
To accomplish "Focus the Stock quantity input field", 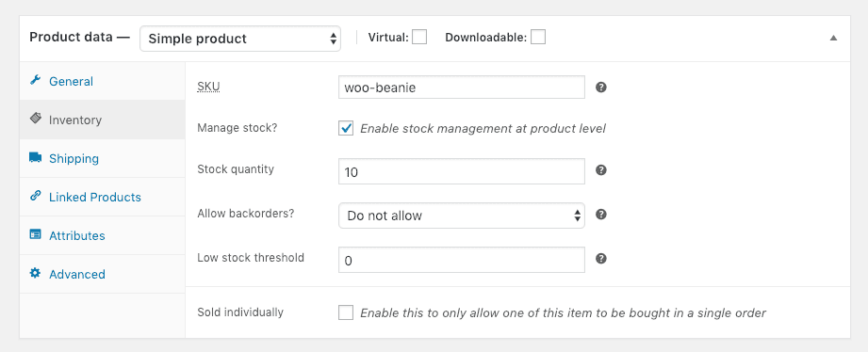I will [462, 171].
